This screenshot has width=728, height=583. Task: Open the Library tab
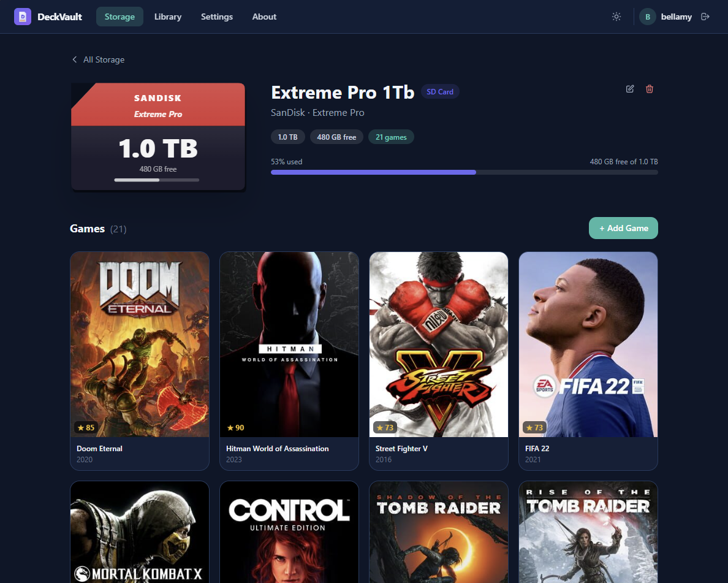[168, 17]
